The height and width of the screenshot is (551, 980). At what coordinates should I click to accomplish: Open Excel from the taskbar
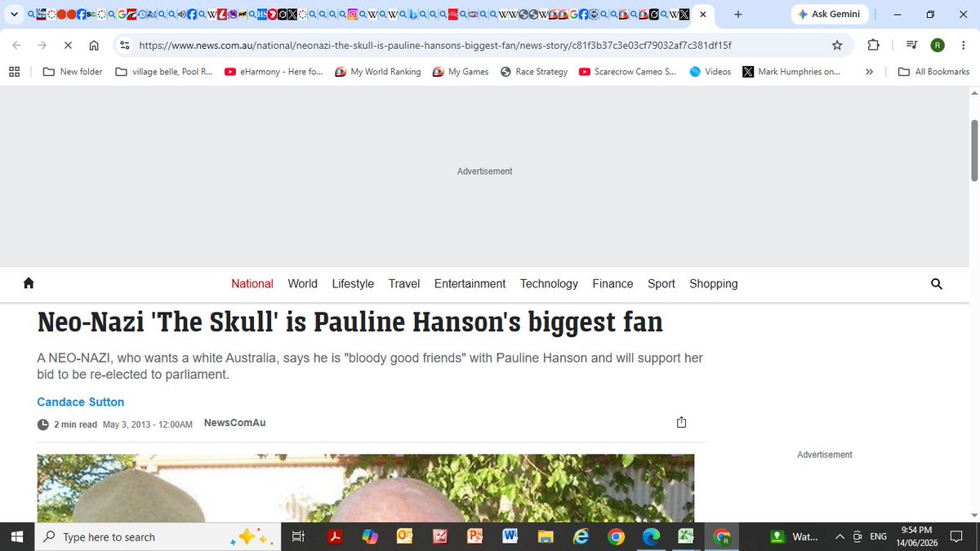(687, 536)
